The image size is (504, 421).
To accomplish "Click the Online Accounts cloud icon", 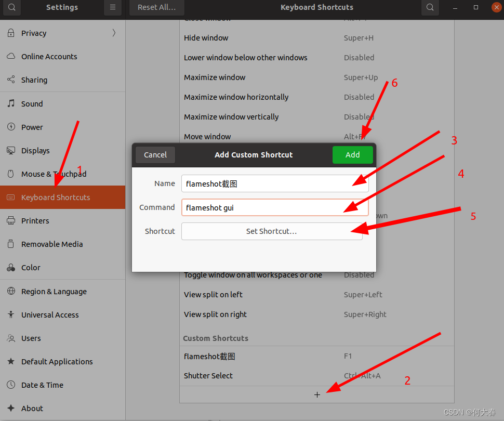I will pyautogui.click(x=11, y=56).
